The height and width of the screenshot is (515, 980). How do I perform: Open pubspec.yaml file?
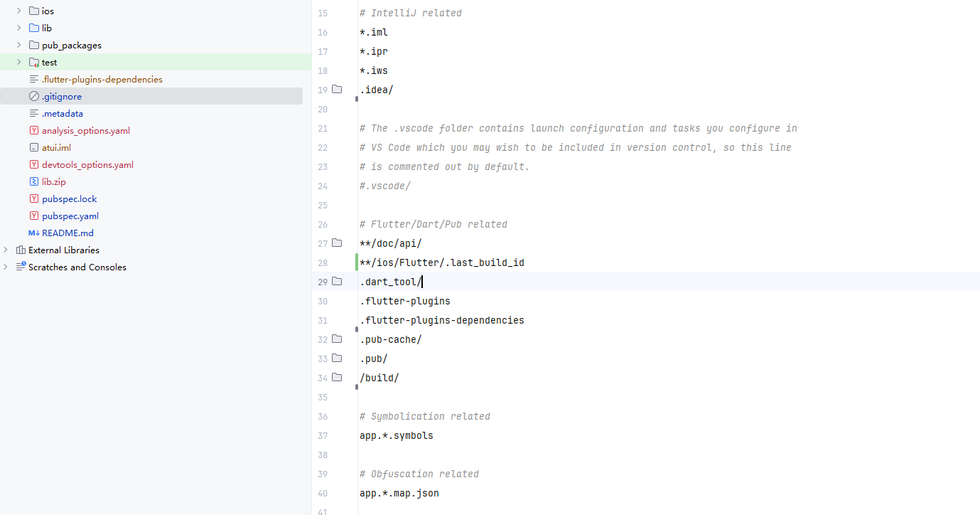[x=70, y=216]
